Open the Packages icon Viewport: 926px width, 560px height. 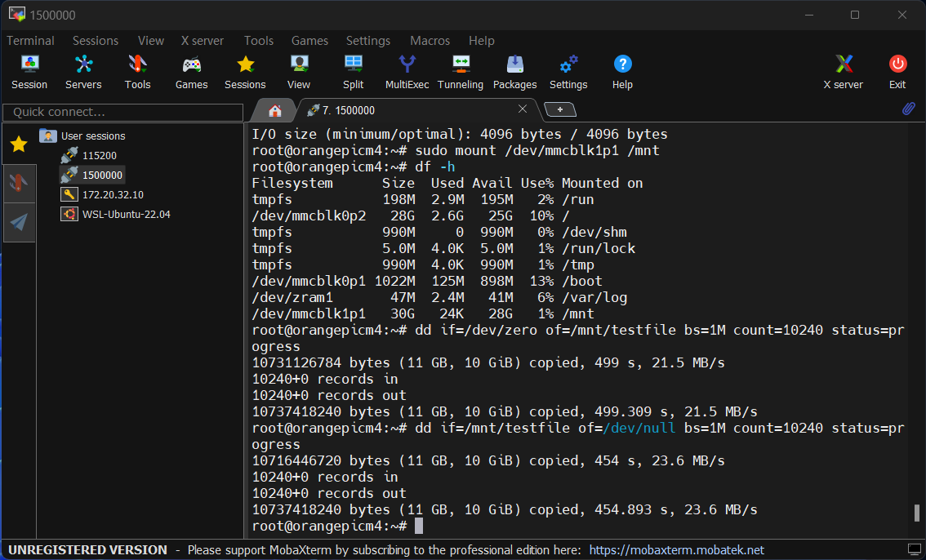click(x=515, y=72)
